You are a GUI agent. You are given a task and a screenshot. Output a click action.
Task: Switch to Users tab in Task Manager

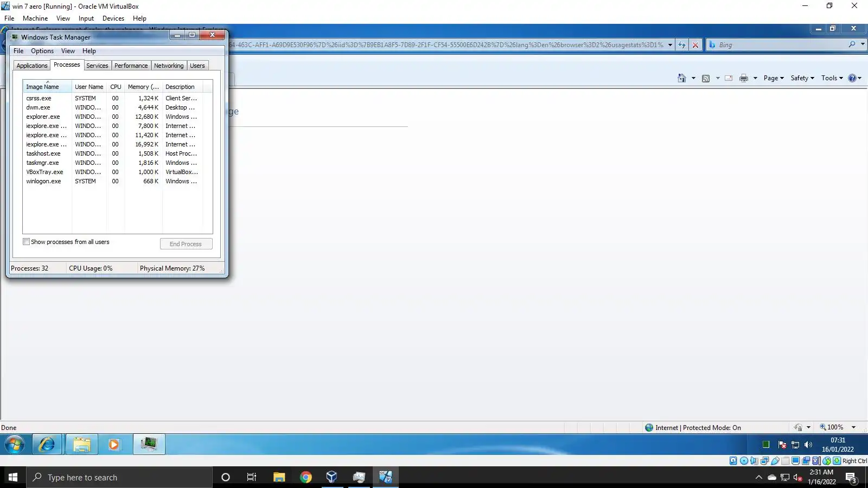[x=197, y=66]
